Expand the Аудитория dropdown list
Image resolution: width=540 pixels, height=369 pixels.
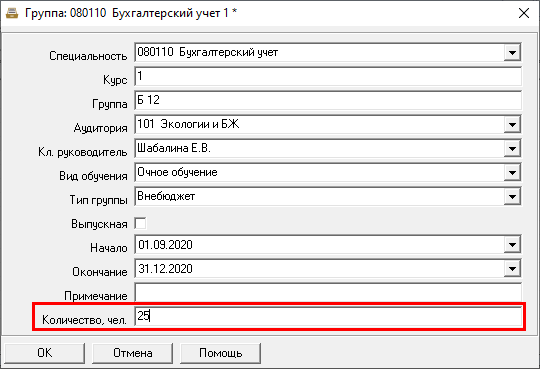pos(512,124)
